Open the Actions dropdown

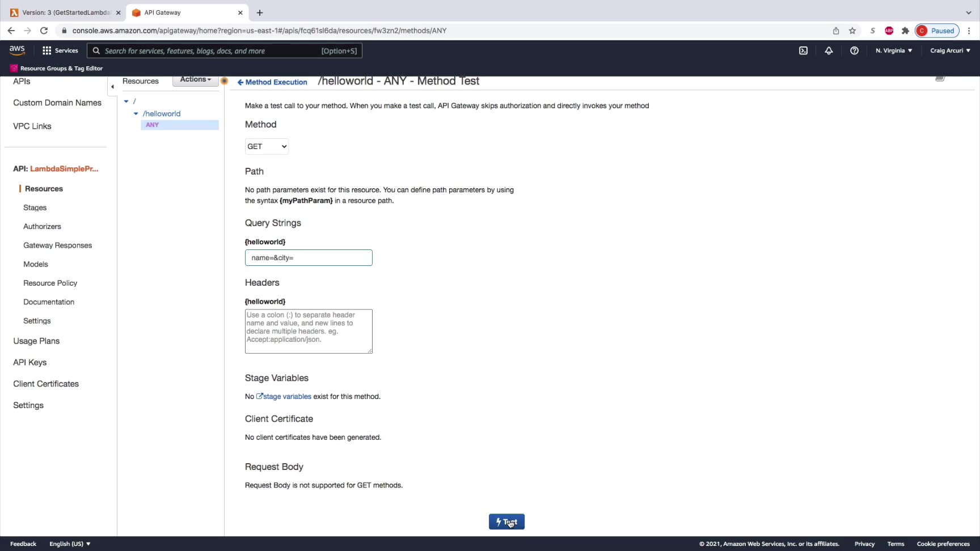click(x=196, y=79)
